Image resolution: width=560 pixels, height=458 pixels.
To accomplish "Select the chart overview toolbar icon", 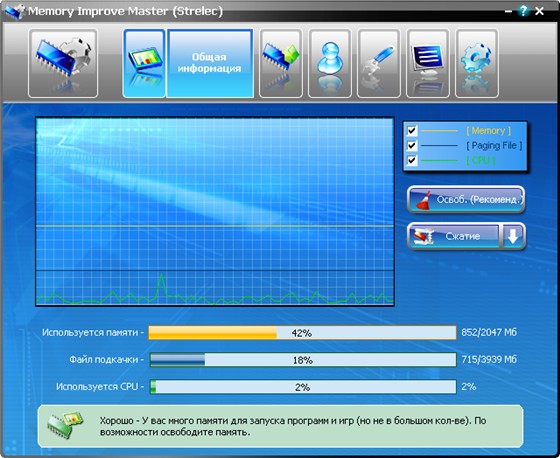I will (x=144, y=63).
